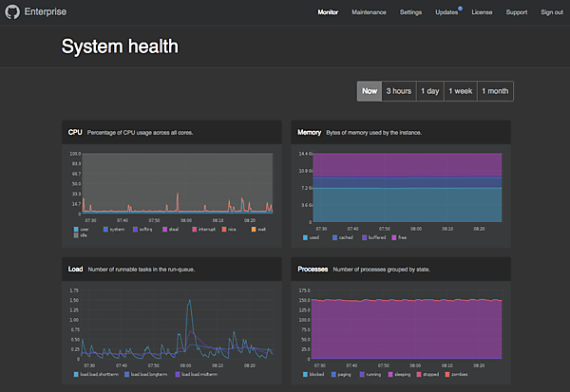Open Updates with the notification dot
Viewport: 570px width, 392px height.
click(x=446, y=12)
